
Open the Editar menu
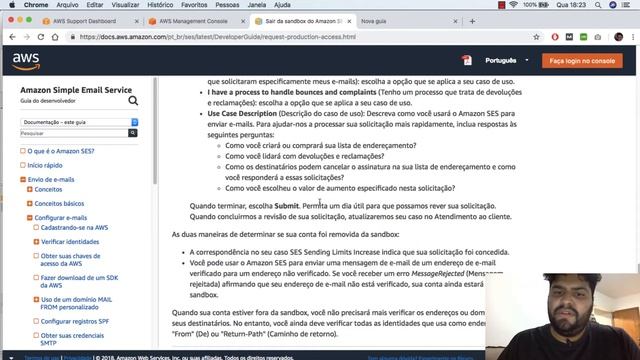95,5
